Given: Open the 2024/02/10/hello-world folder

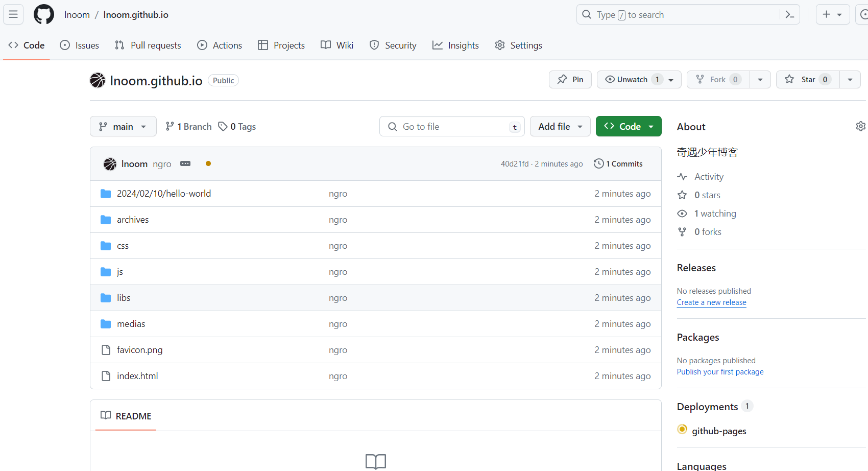Looking at the screenshot, I should click(164, 194).
